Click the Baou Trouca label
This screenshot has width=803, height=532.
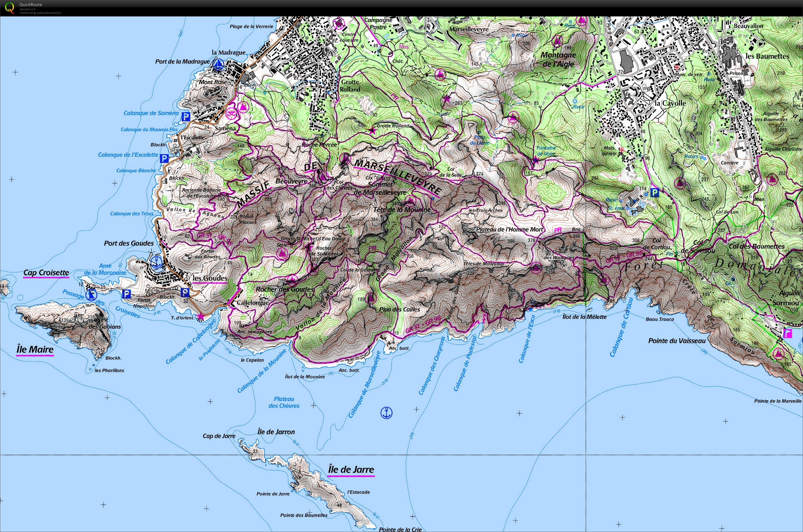click(x=660, y=319)
